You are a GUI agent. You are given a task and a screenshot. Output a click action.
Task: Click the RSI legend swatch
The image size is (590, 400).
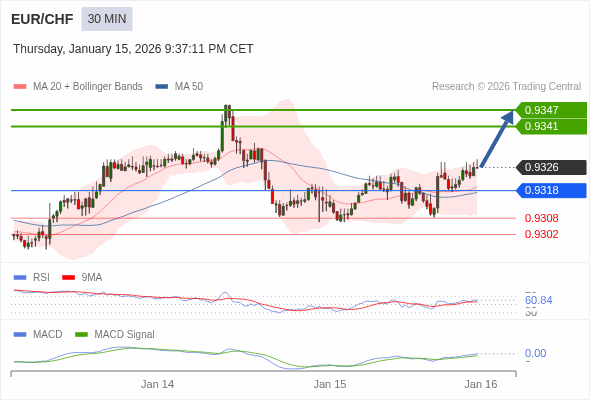tap(20, 278)
